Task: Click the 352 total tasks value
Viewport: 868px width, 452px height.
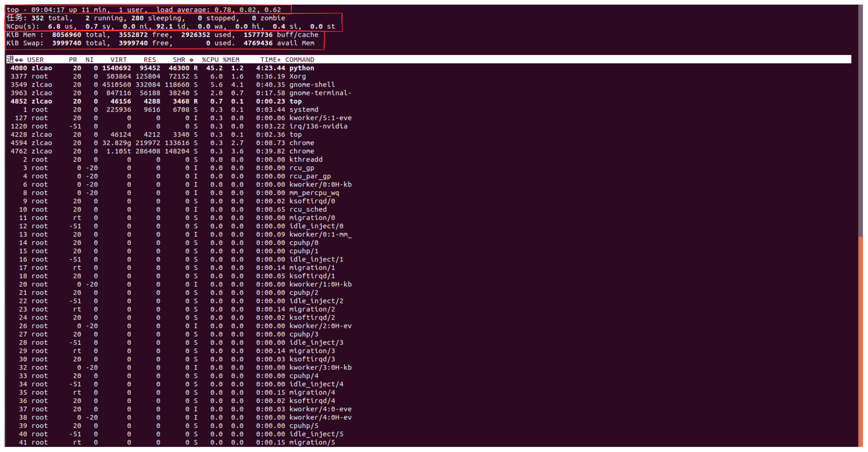Action: (x=37, y=18)
